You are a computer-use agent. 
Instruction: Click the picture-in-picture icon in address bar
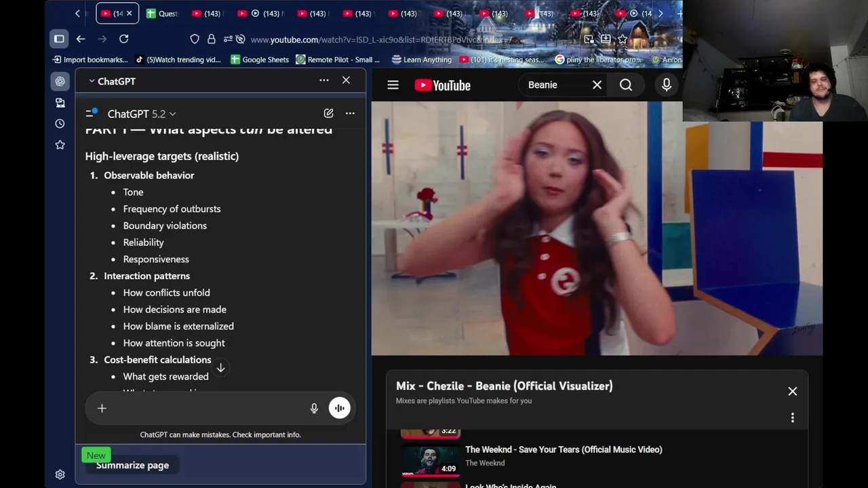point(589,39)
